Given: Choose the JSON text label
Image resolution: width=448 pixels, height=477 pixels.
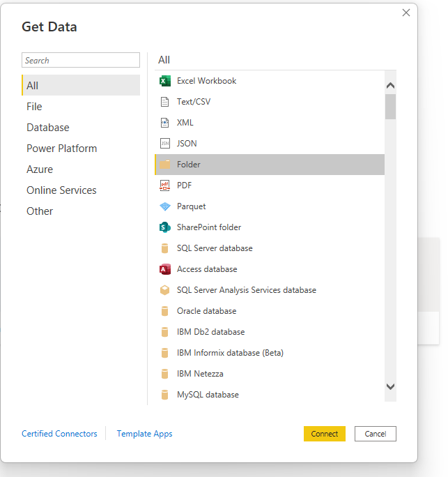Looking at the screenshot, I should (187, 144).
